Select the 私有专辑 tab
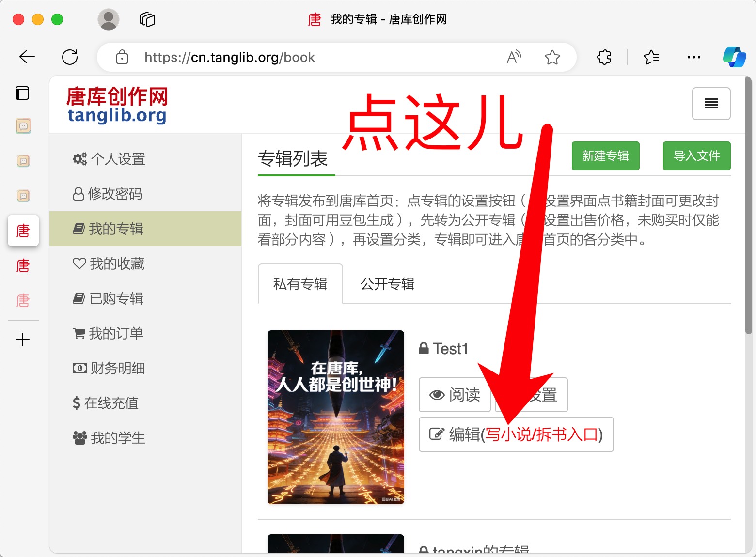This screenshot has width=756, height=557. pyautogui.click(x=300, y=284)
